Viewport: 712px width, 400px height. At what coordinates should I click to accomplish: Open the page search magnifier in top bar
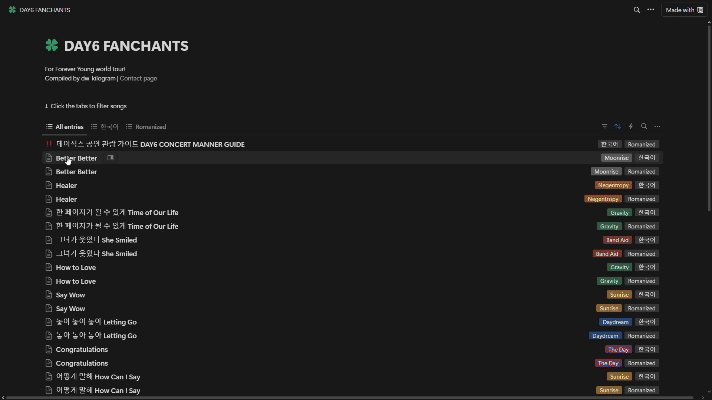click(636, 10)
